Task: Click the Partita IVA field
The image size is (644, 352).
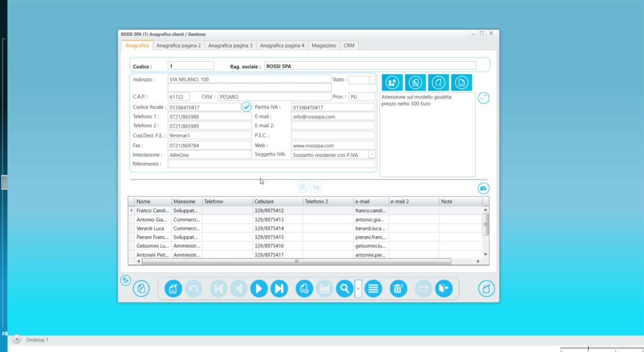Action: 333,107
